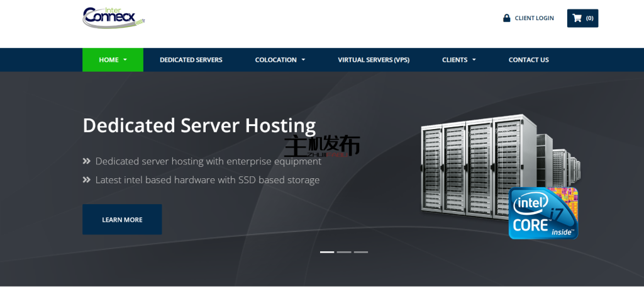The image size is (644, 291).
Task: Click the padlock icon beside Client Login
Action: [x=506, y=18]
